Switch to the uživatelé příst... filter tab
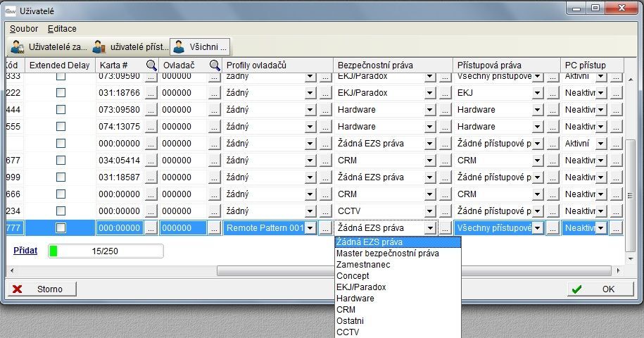The image size is (644, 338). pyautogui.click(x=129, y=47)
